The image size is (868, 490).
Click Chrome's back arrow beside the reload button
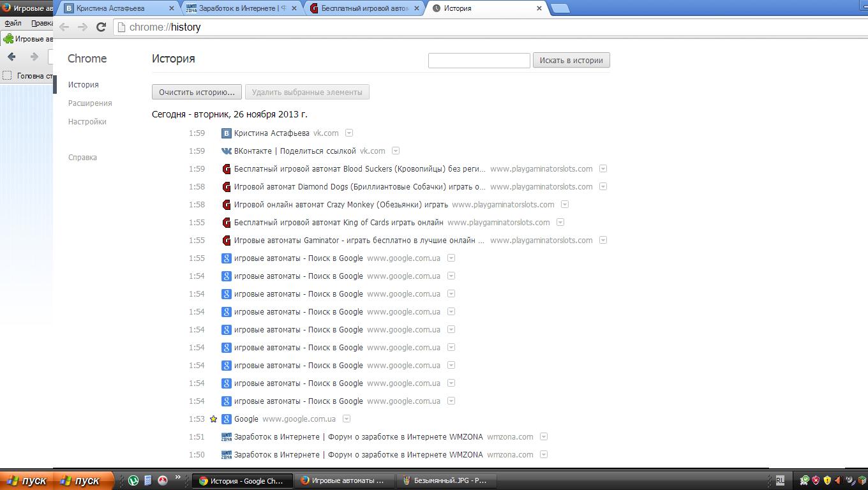click(x=64, y=27)
